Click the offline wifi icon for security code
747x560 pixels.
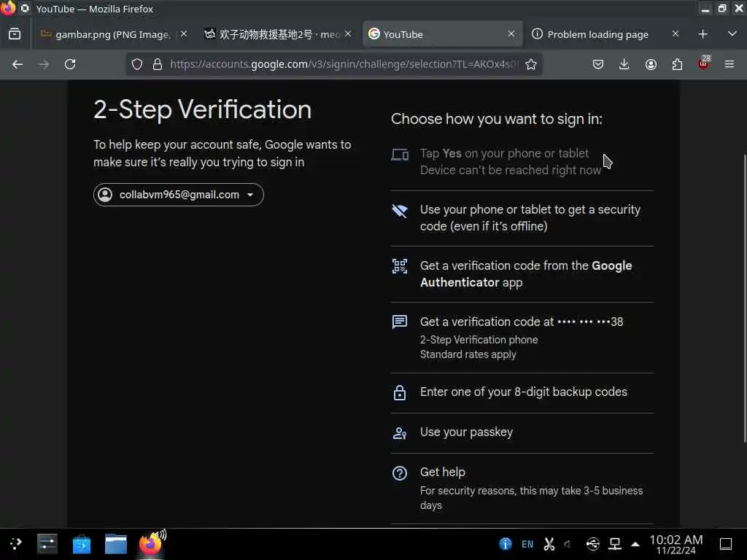click(x=400, y=211)
